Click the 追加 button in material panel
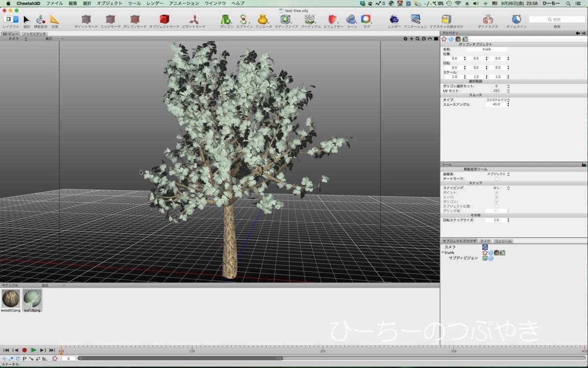Screen dimensions: 588x368 46,285
